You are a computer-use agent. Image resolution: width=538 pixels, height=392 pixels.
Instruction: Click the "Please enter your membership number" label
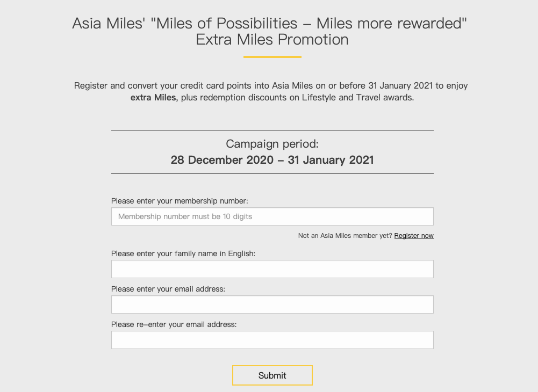pos(180,201)
